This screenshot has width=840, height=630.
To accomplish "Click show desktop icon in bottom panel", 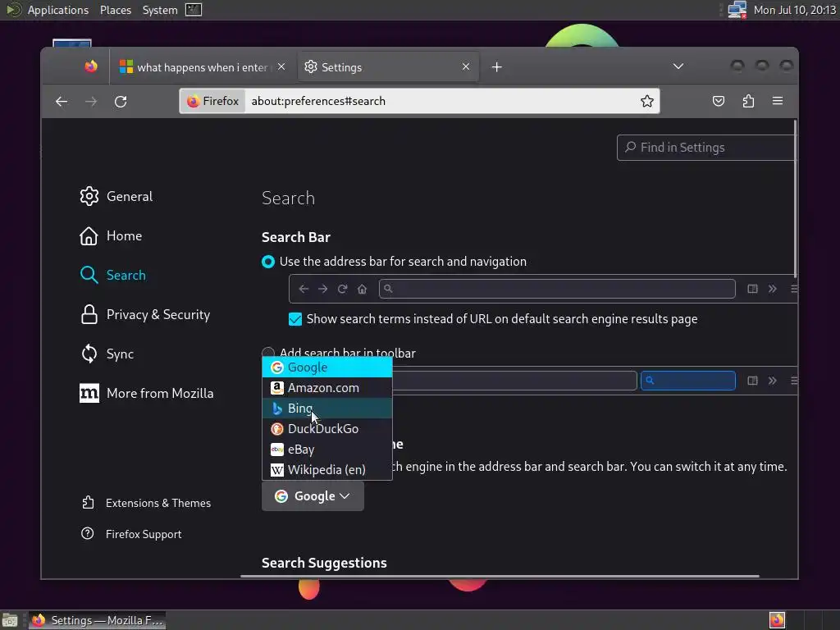I will click(10, 620).
